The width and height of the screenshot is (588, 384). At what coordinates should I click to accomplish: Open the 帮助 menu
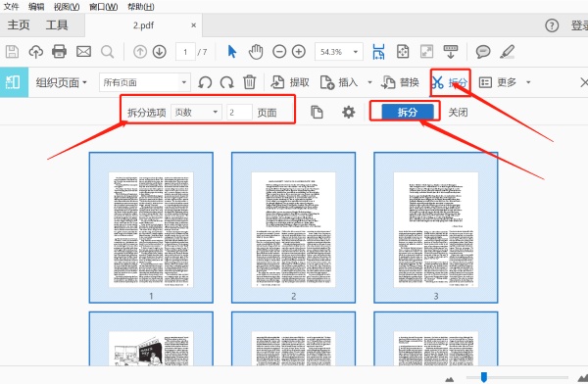(x=140, y=7)
